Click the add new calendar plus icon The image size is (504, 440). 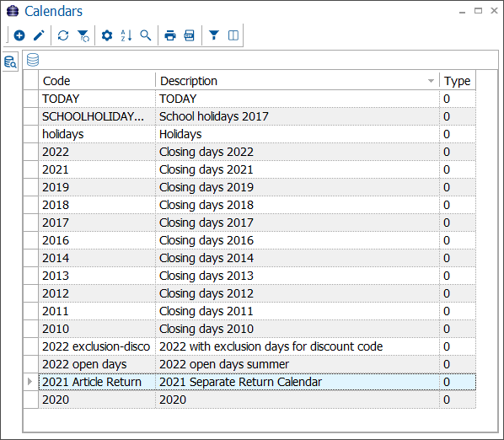point(19,35)
